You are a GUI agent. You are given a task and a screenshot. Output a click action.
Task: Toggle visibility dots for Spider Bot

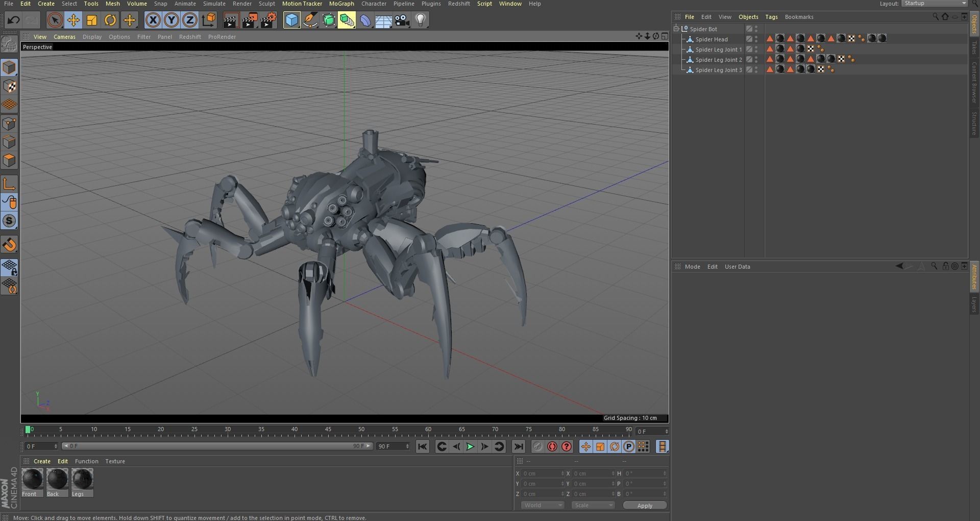[756, 29]
